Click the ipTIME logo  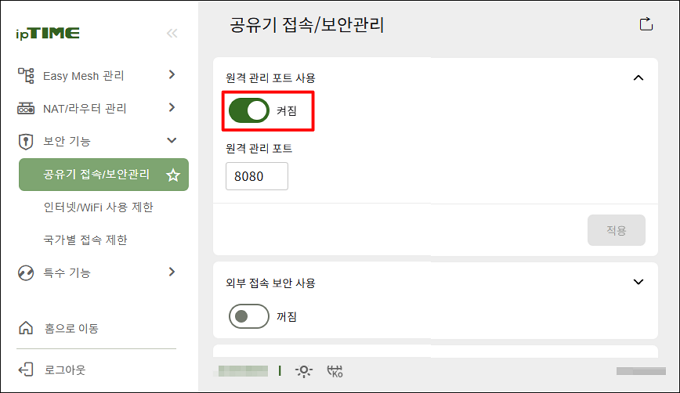(x=48, y=33)
